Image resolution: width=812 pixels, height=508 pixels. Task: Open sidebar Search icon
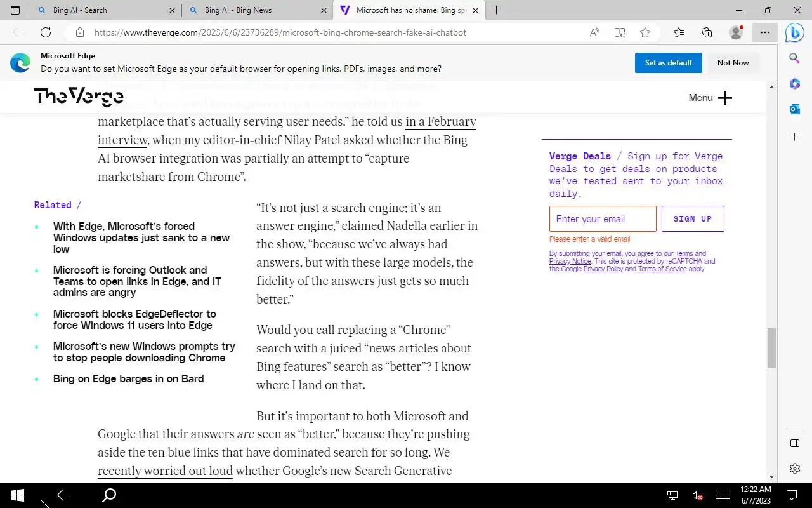click(x=794, y=58)
